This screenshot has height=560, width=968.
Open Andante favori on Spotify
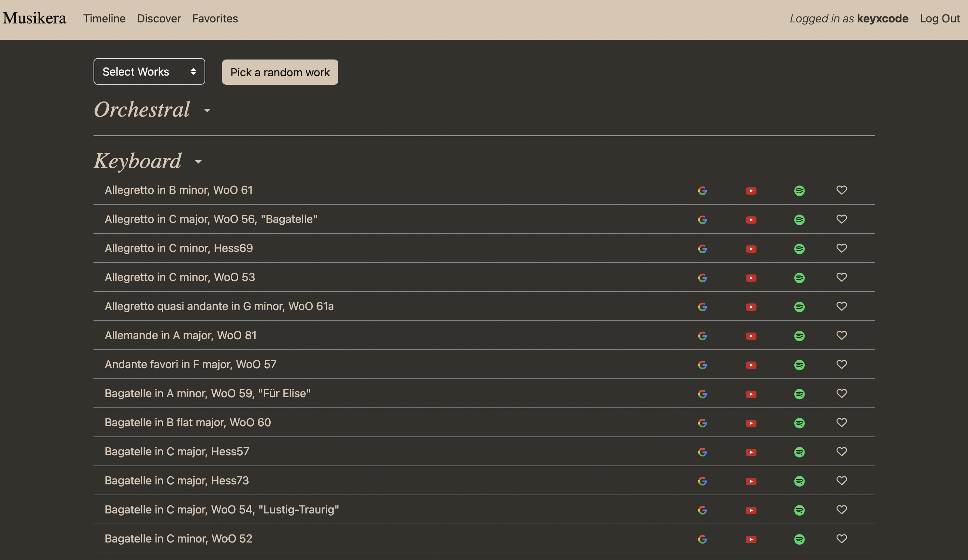(799, 365)
